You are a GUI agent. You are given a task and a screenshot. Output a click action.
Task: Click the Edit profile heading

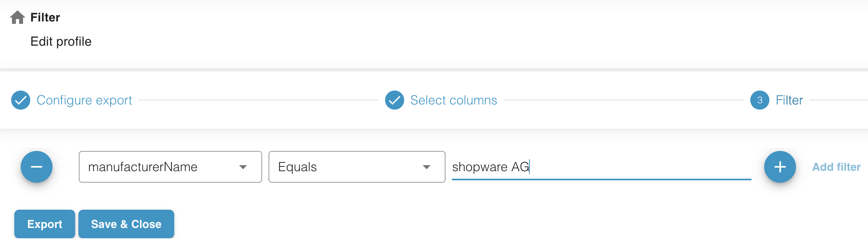point(61,41)
